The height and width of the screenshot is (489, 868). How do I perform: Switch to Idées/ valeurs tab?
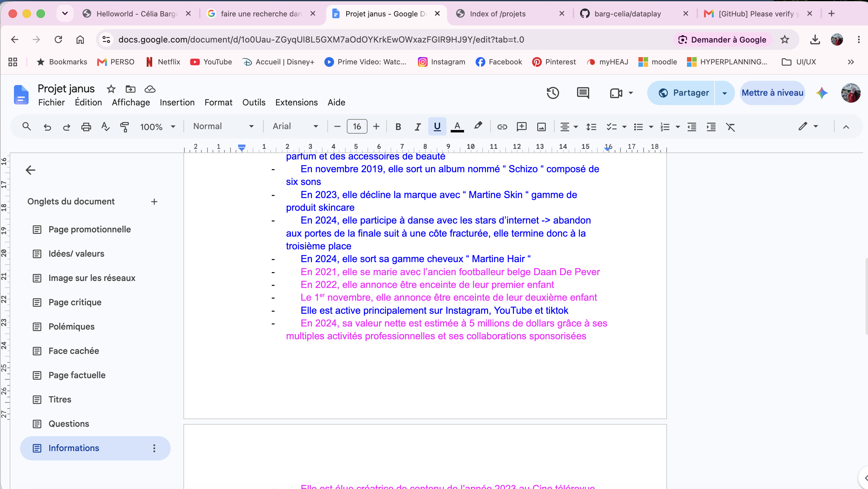77,254
